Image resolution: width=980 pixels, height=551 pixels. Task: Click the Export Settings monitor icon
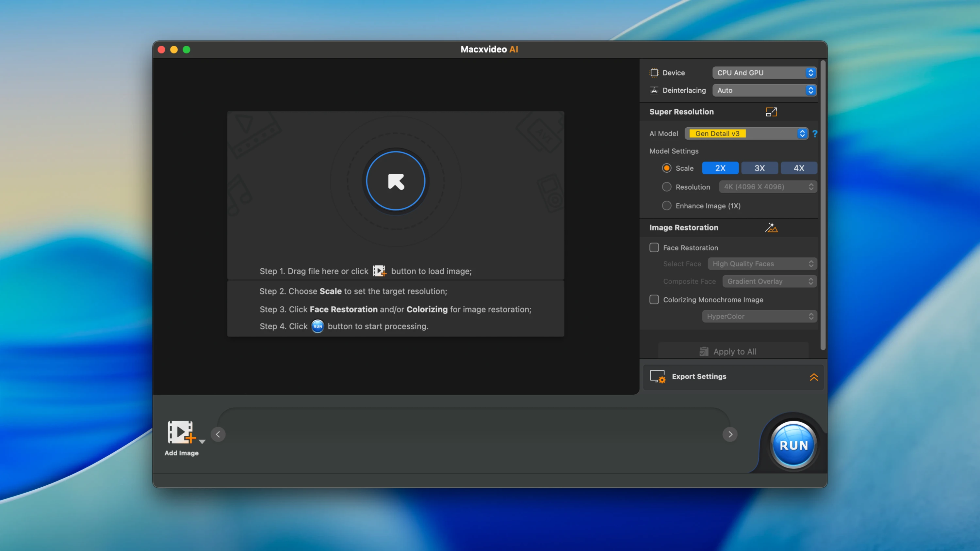coord(658,376)
